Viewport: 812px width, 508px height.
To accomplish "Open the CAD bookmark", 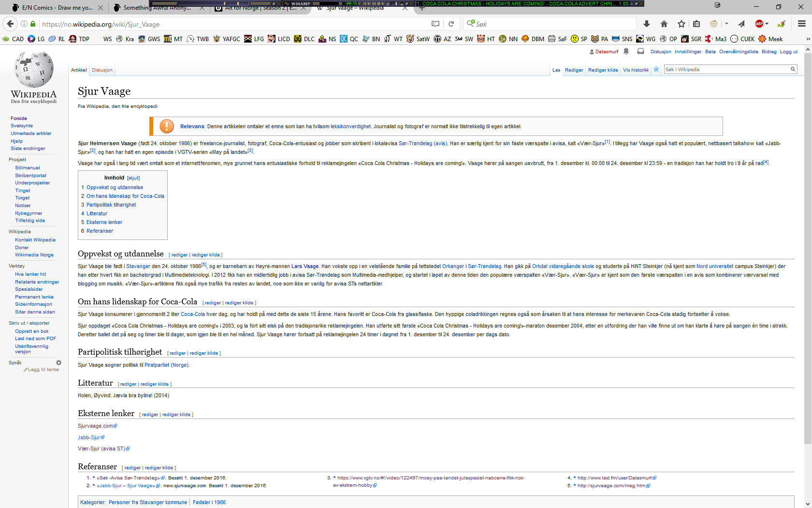I will point(13,39).
